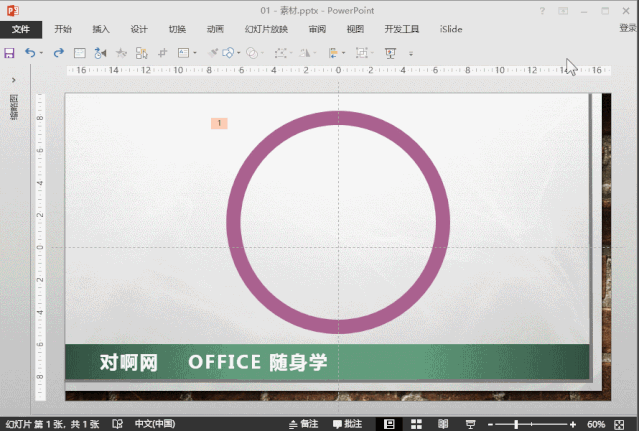This screenshot has width=639, height=431.
Task: Expand the shapes gallery dropdown arrow
Action: pyautogui.click(x=238, y=53)
